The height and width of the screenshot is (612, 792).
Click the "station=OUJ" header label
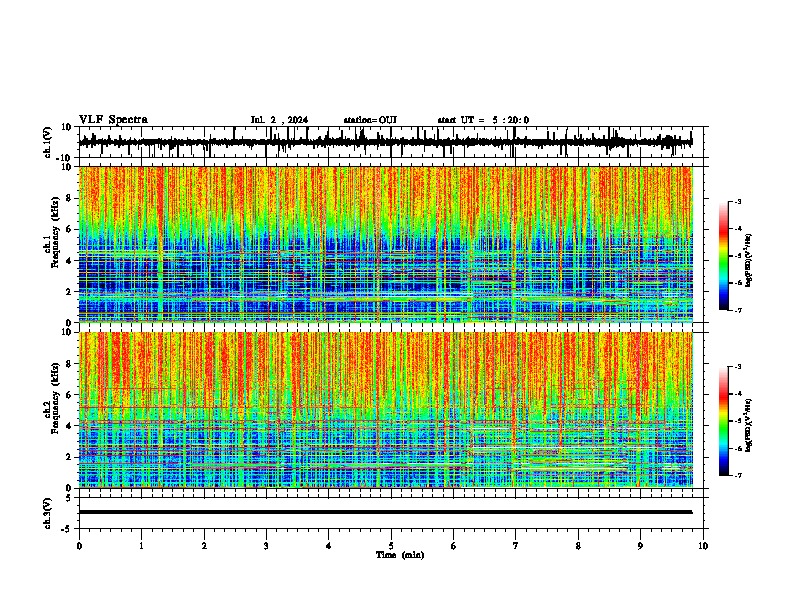click(370, 120)
